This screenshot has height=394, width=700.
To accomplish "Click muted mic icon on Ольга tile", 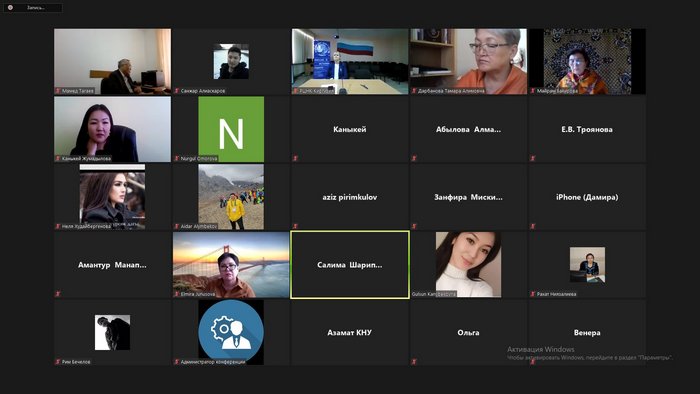I will (x=414, y=361).
